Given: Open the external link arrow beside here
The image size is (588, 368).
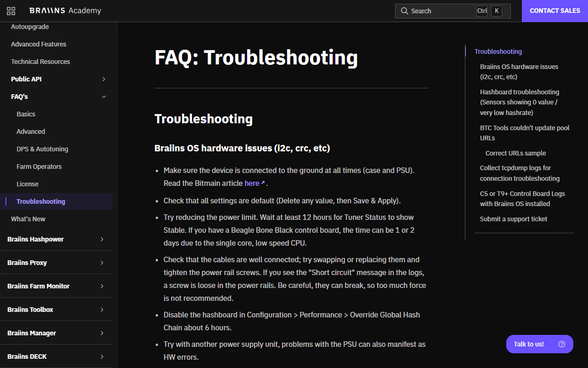Looking at the screenshot, I should [x=263, y=183].
